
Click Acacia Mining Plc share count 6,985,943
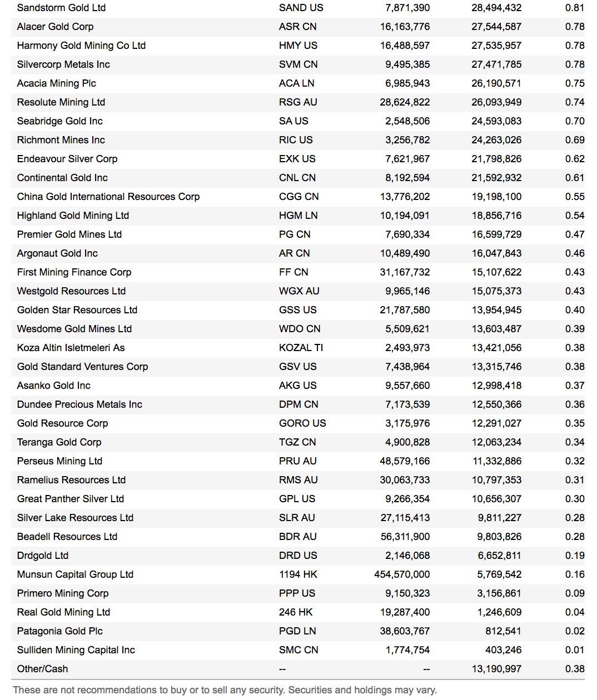[x=407, y=83]
